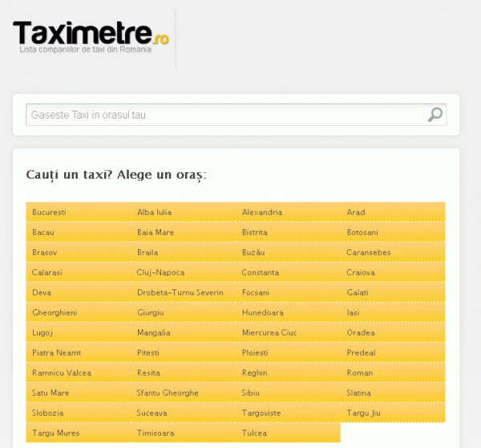The width and height of the screenshot is (481, 448).
Task: Open the Miercurea Ciuc link
Action: click(269, 333)
